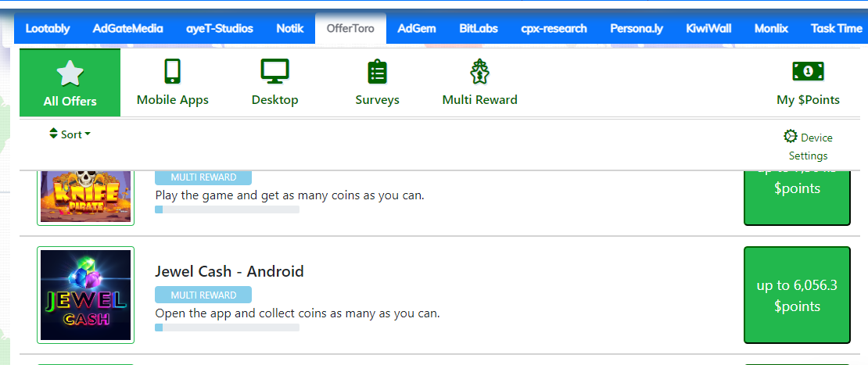Click the Knife Pirate $points reward button

(x=797, y=198)
